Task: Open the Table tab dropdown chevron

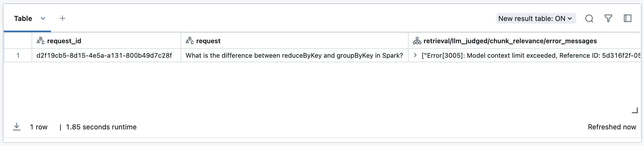Action: 43,19
